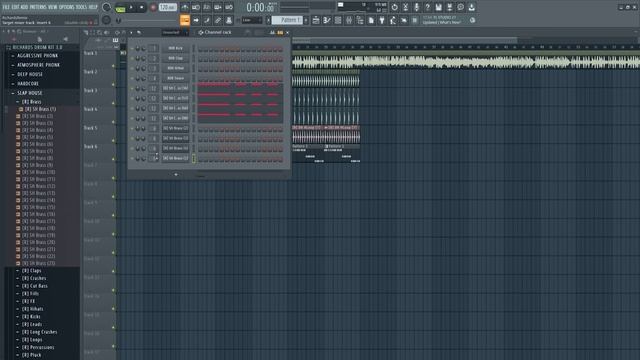
Task: Click the scissors icon in the top toolbar
Action: pyautogui.click(x=405, y=7)
